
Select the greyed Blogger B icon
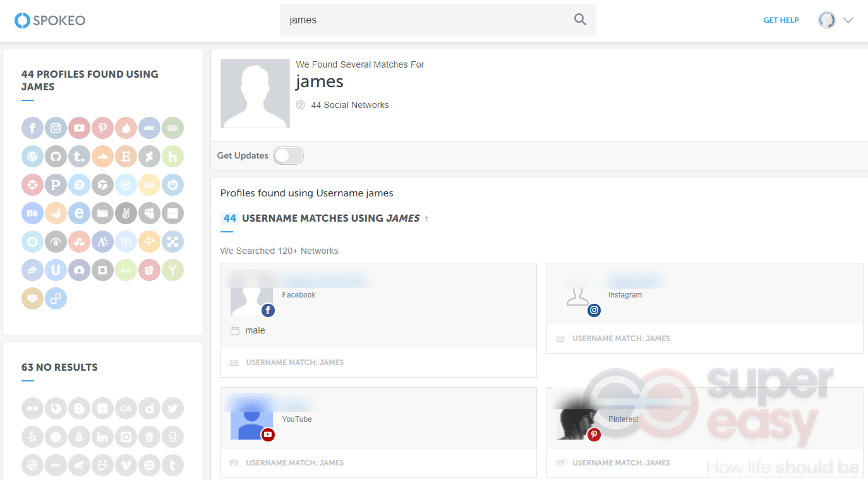point(79,409)
